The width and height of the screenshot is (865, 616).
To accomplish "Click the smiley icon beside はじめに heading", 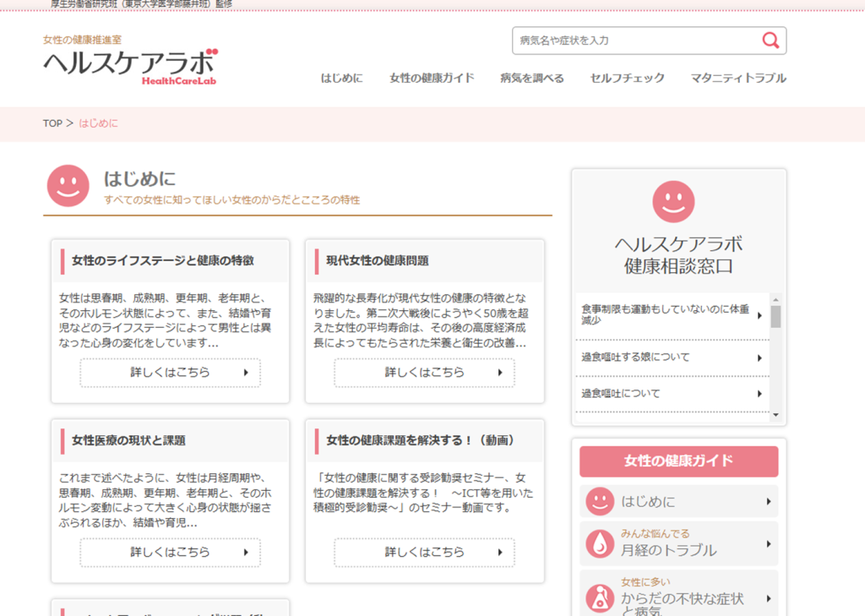I will click(x=68, y=185).
